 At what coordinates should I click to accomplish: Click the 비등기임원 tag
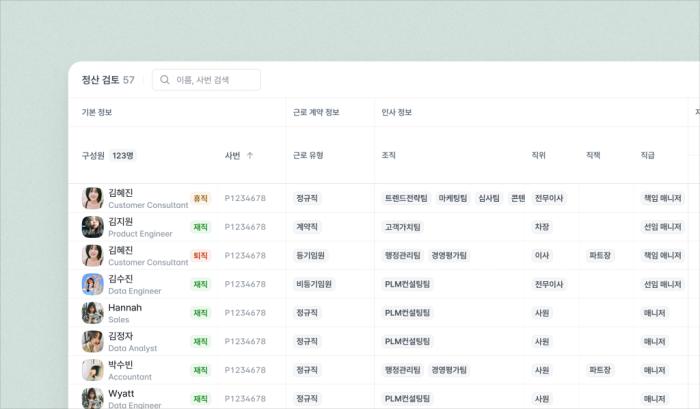[314, 284]
